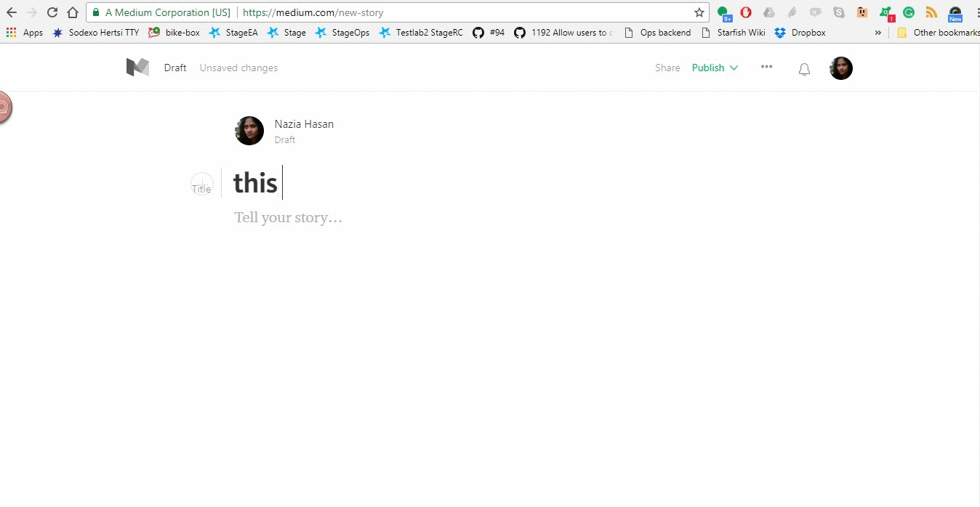Click the red Opera extension icon
Viewport: 980px width, 507px height.
[746, 12]
